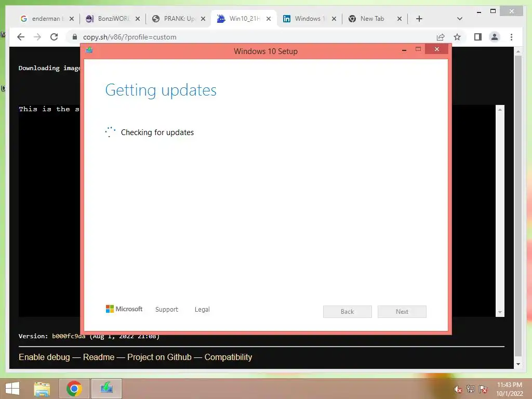The height and width of the screenshot is (399, 532).
Task: Click the Windows 10 Setup title icon
Action: [x=89, y=50]
